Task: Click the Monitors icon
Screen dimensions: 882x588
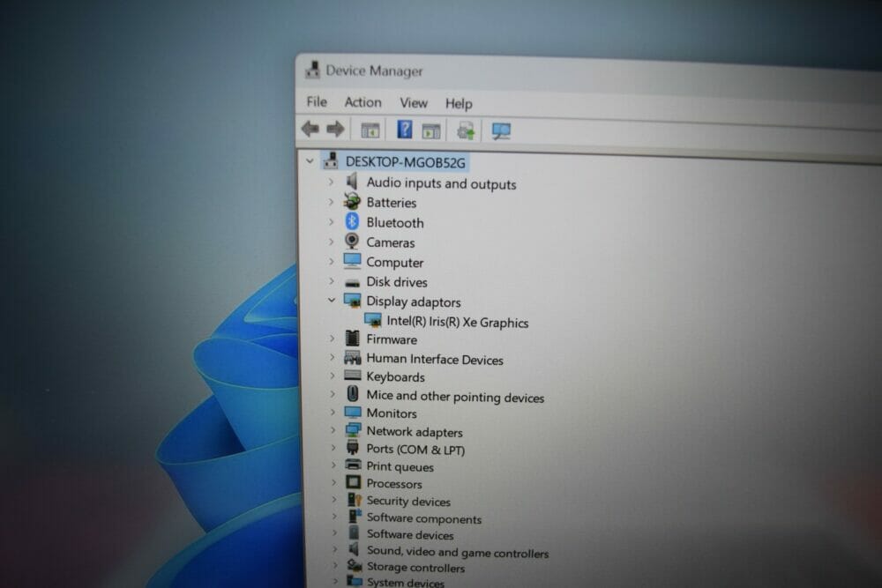Action: click(353, 413)
